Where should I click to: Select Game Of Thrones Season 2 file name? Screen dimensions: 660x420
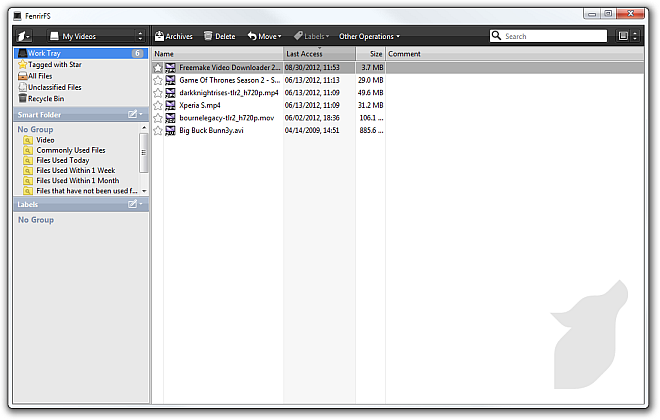point(229,80)
